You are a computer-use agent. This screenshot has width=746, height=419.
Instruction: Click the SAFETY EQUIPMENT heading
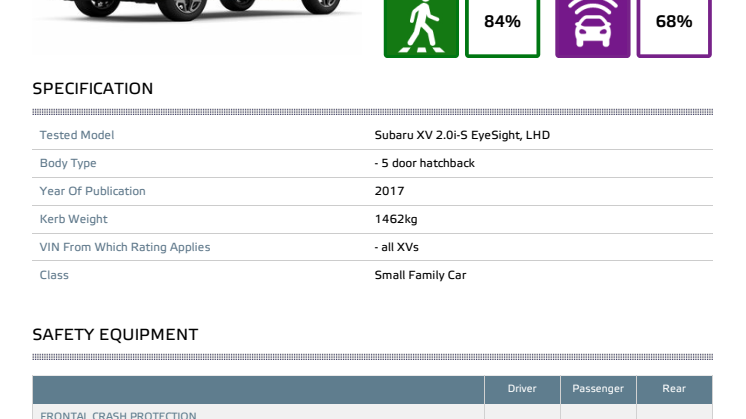point(115,334)
